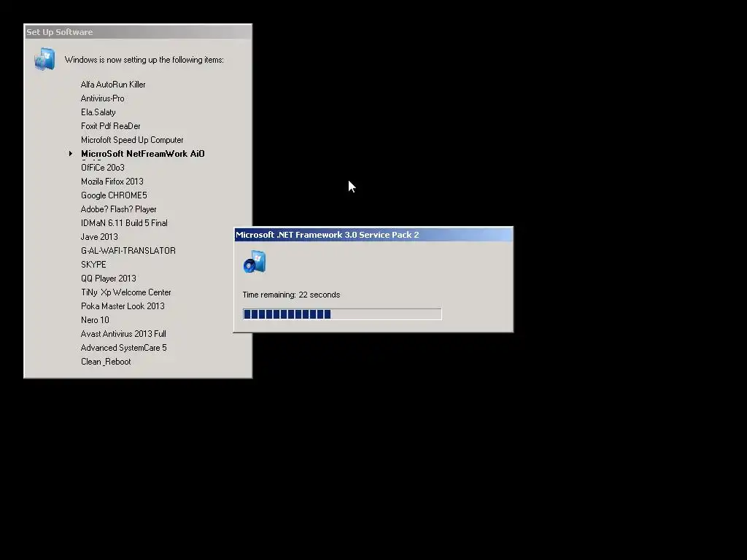Select the "Jave 2013" list item

click(x=99, y=236)
